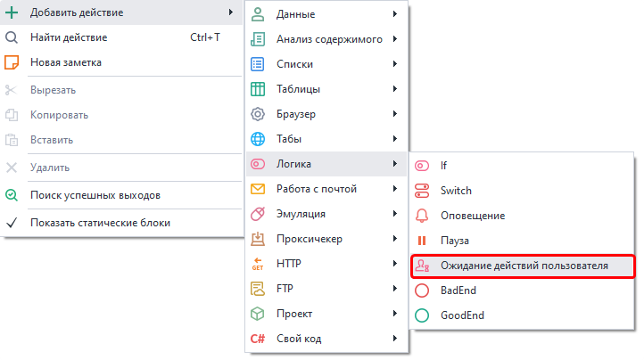Click the orange note icon for Новая заметка
Image resolution: width=644 pixels, height=360 pixels.
12,62
